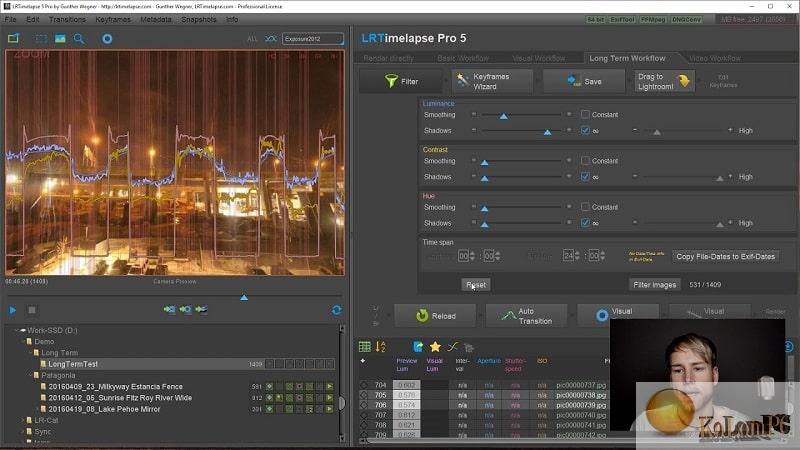Stop preview playback with the stop icon
This screenshot has width=800, height=450.
[32, 310]
